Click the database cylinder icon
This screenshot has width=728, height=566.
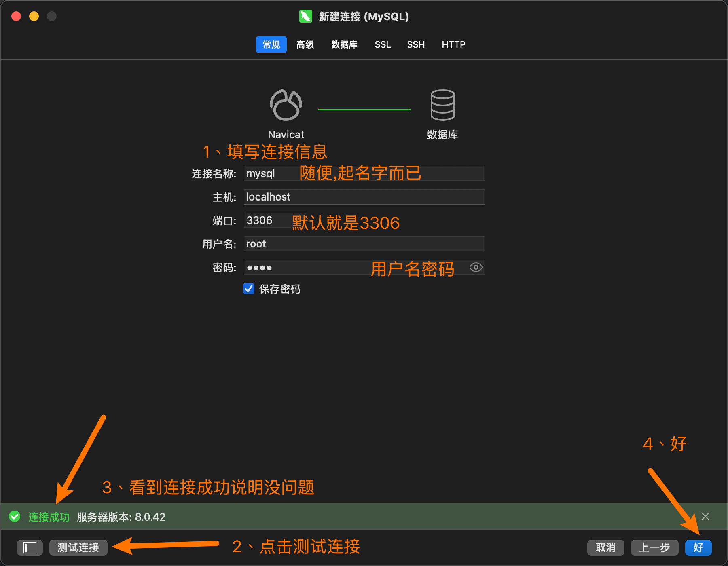(x=442, y=105)
